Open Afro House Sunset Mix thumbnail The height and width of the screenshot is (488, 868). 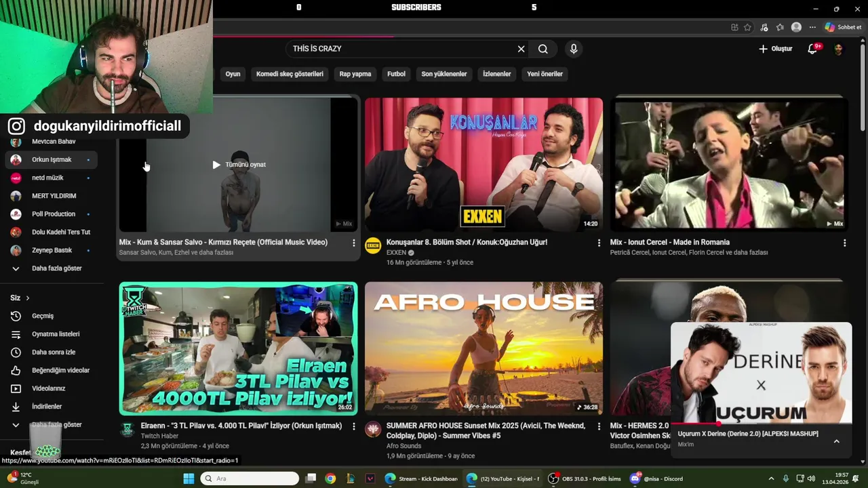tap(484, 348)
